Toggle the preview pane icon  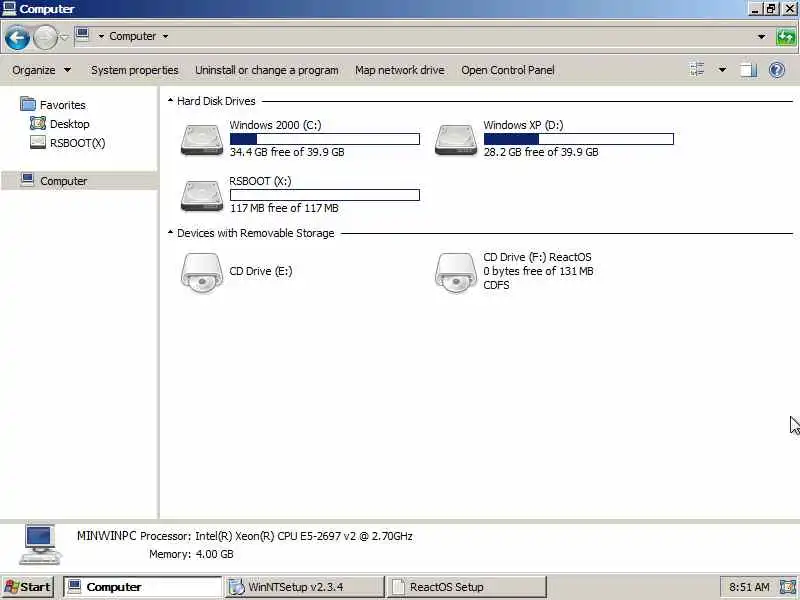point(748,69)
